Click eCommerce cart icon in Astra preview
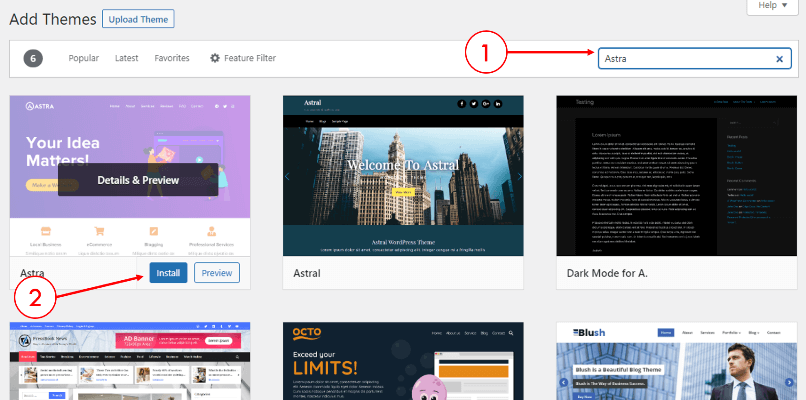Image resolution: width=806 pixels, height=400 pixels. (x=99, y=231)
